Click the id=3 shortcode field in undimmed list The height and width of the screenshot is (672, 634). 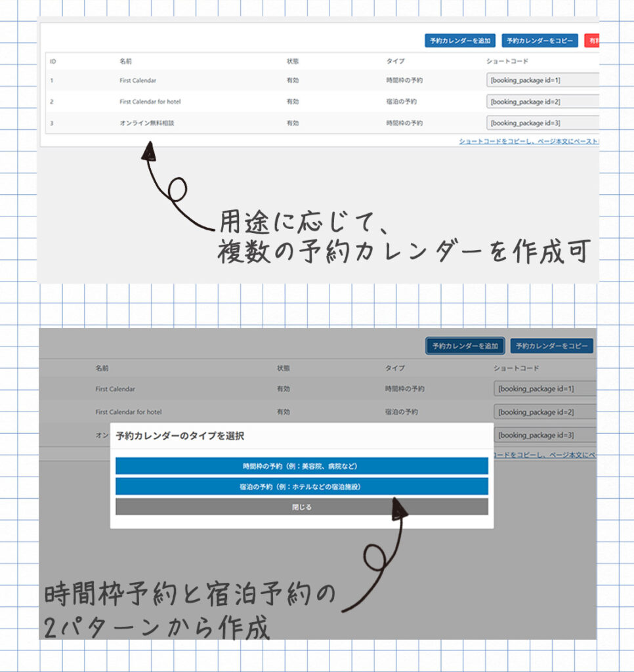[542, 123]
